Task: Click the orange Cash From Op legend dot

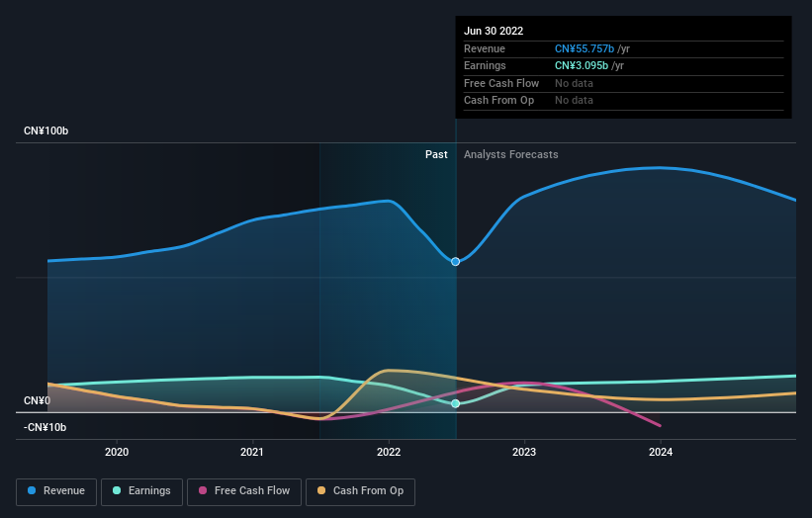Action: (321, 490)
